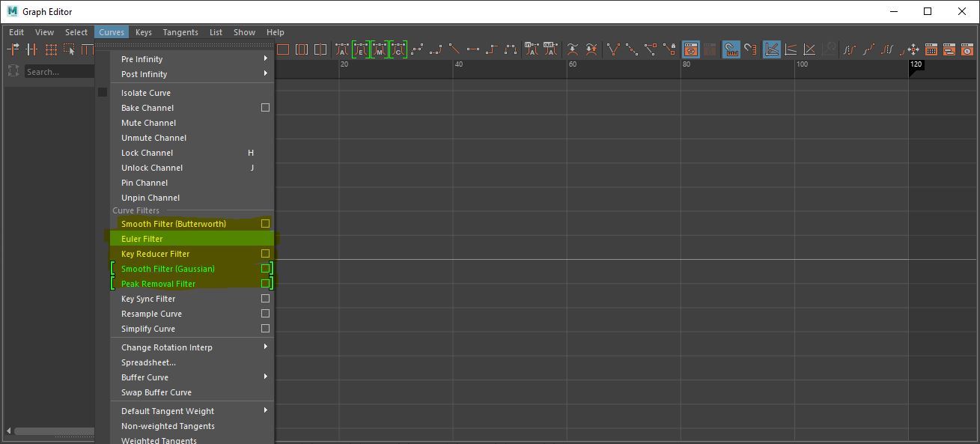Click the Unconstrained Drag arrows icon

tap(913, 49)
